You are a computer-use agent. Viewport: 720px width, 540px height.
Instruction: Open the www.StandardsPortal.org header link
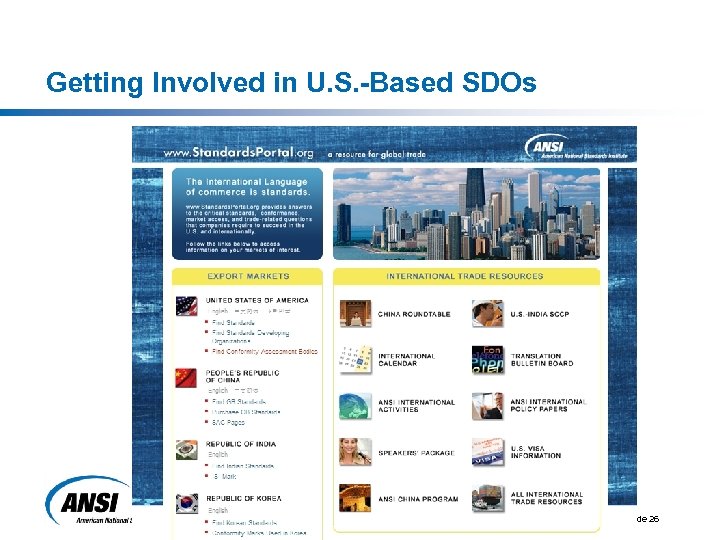click(239, 152)
